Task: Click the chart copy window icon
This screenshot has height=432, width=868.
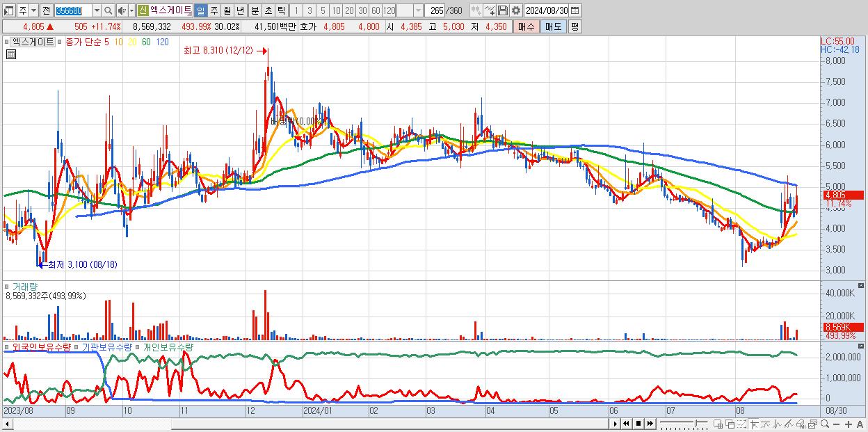Action: tap(812, 424)
